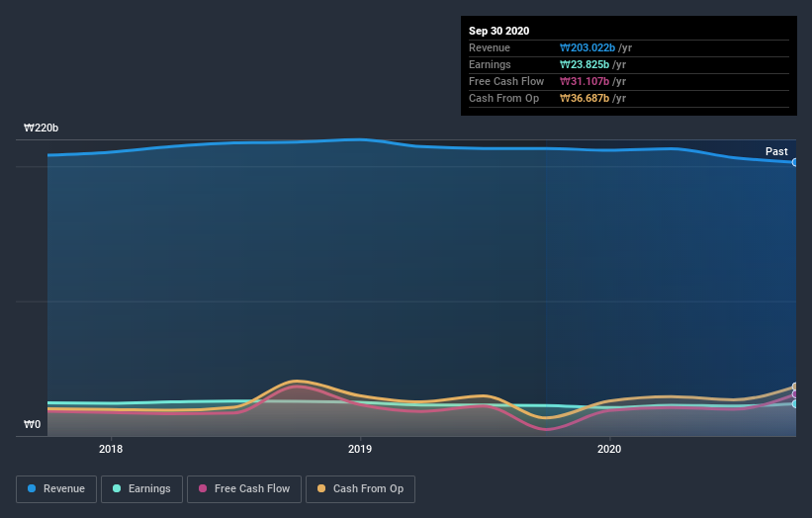Click the ₩31.107b free cash flow value
812x518 pixels.
point(585,81)
